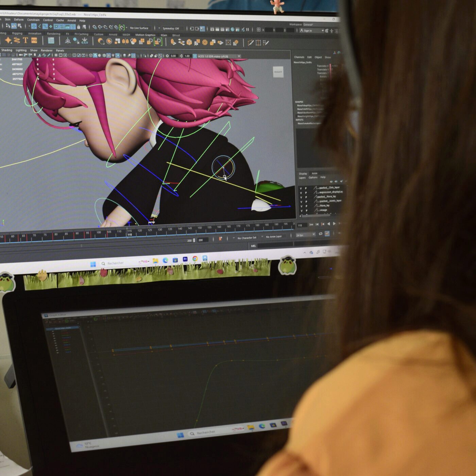The image size is (476, 476).
Task: Toggle visibility V of pasted__Ctrls_layer
Action: pos(301,188)
